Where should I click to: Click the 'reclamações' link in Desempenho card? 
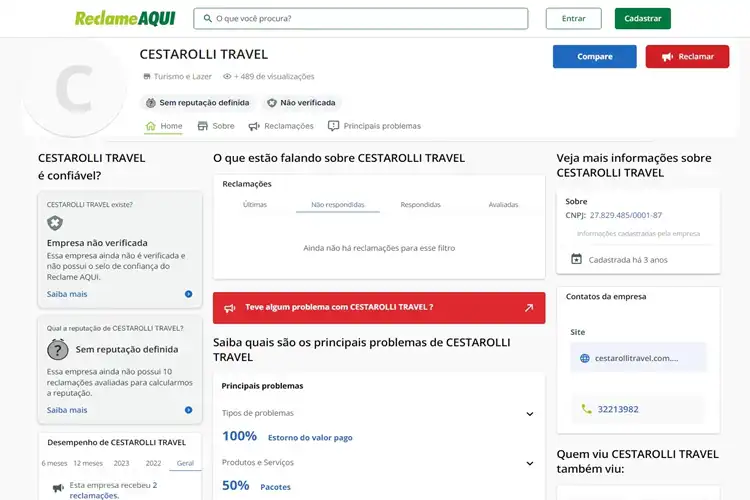pyautogui.click(x=94, y=496)
